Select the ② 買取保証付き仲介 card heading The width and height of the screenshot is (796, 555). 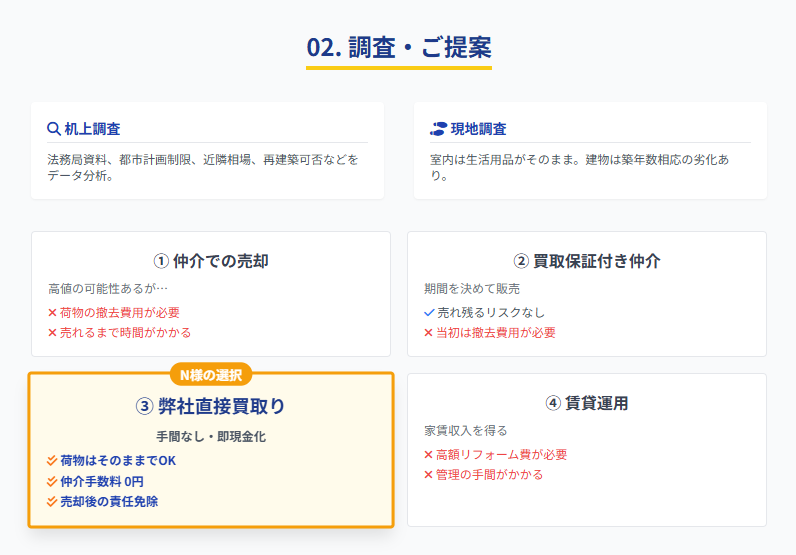[x=587, y=261]
